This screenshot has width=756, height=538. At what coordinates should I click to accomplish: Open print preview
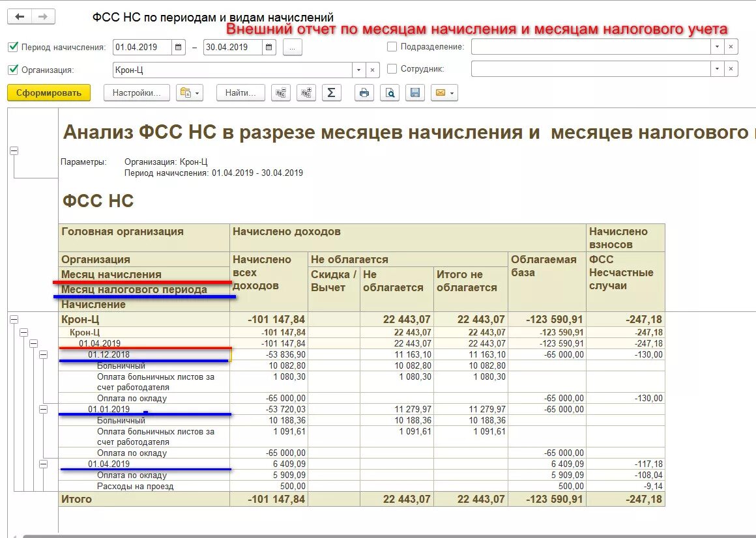[390, 93]
